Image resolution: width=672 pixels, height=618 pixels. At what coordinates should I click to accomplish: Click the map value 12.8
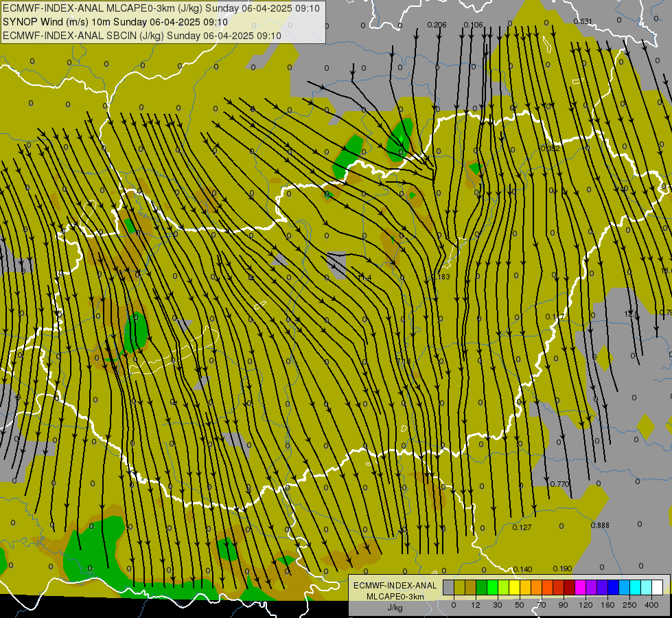coord(632,314)
